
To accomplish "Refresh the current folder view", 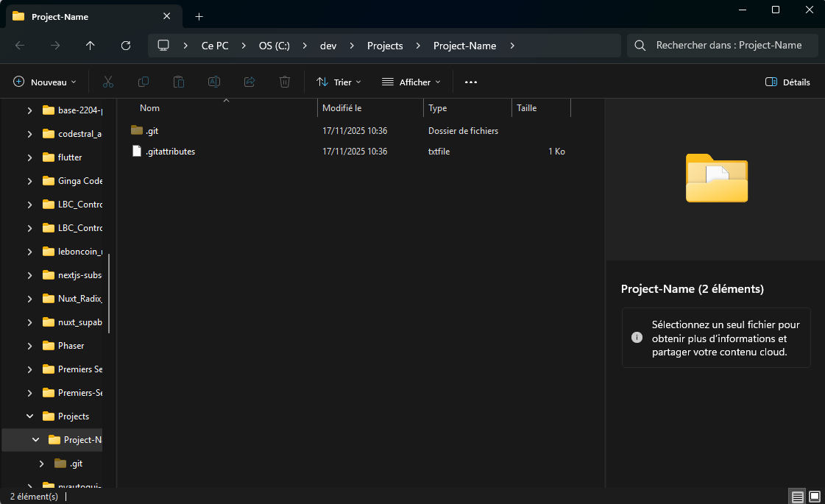I will pyautogui.click(x=126, y=46).
